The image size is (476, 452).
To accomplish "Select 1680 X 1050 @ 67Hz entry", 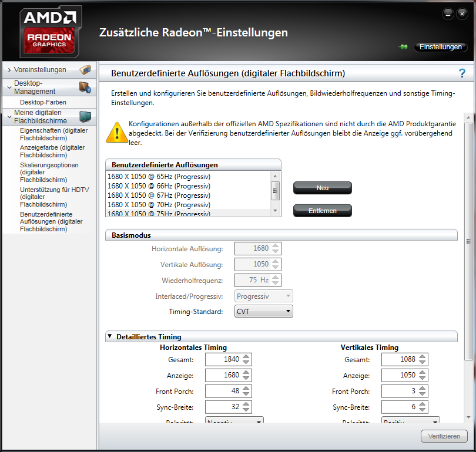I will 188,195.
